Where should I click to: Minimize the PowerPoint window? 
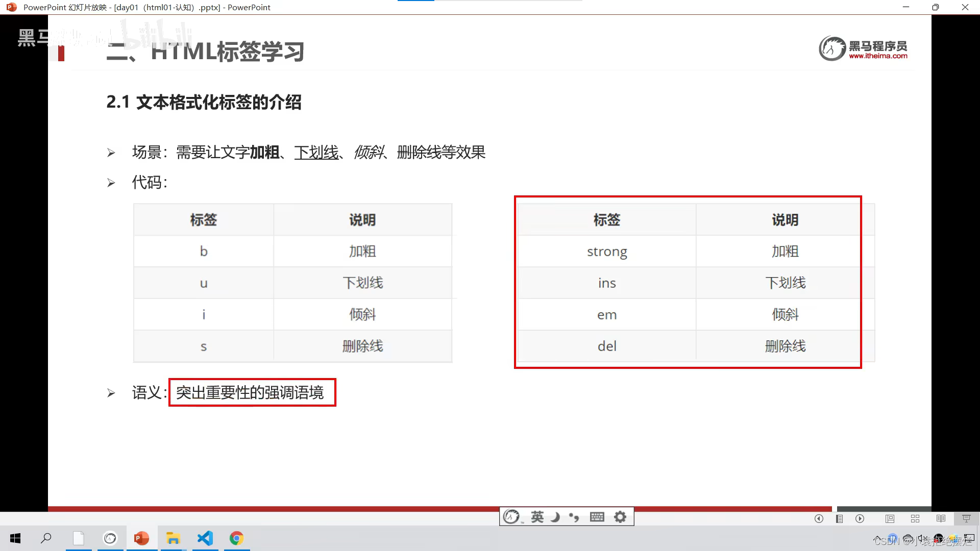click(906, 7)
